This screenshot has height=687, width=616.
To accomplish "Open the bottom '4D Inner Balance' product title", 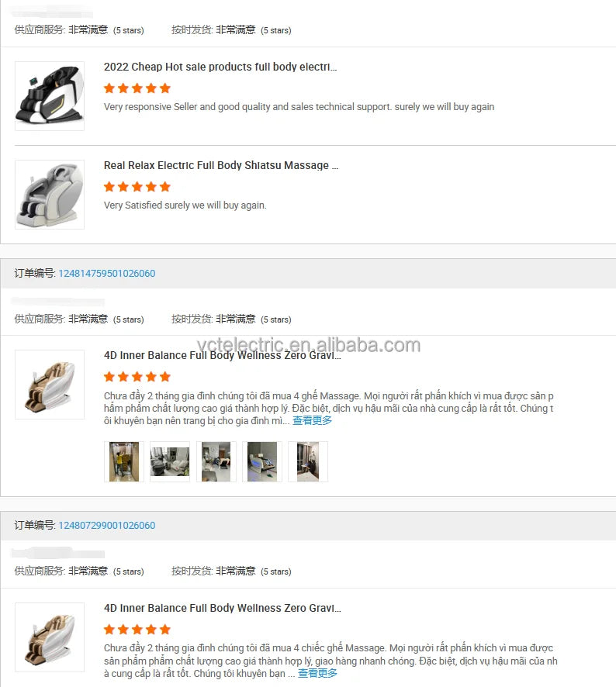I will click(223, 608).
